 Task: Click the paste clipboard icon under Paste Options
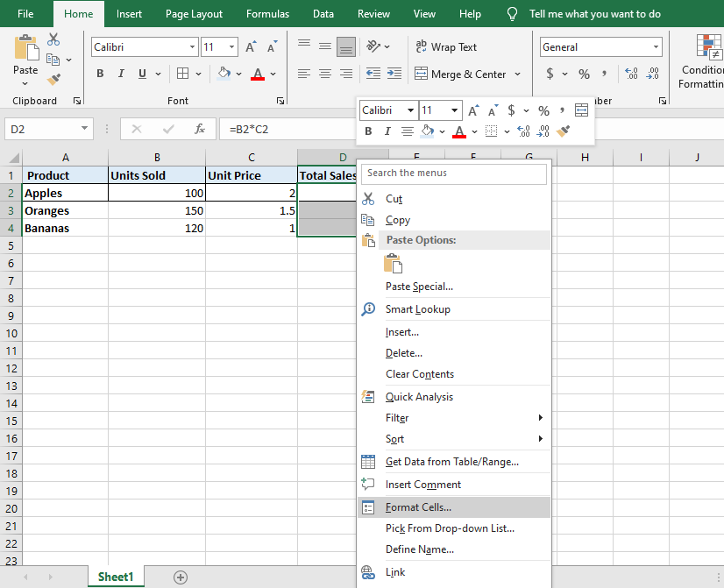point(393,263)
